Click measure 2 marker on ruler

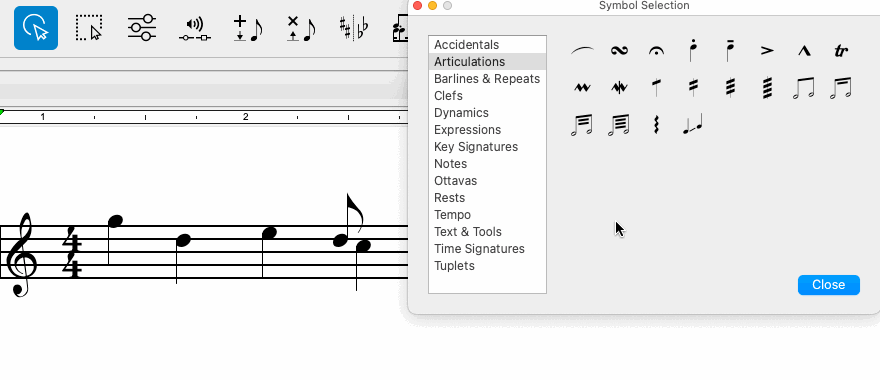point(245,117)
